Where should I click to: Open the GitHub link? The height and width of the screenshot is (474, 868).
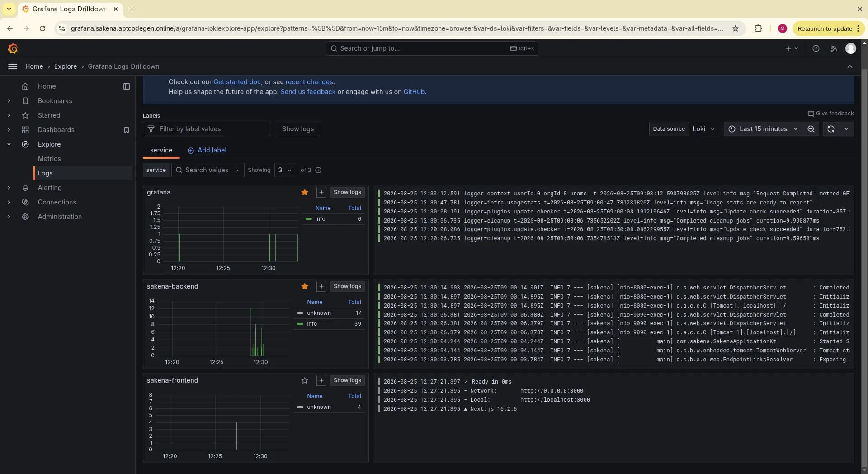coord(414,92)
